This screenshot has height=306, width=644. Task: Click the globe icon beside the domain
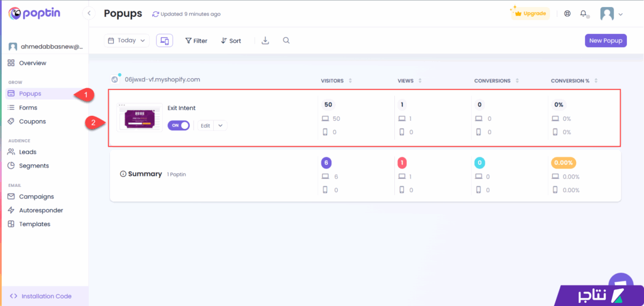coord(114,79)
